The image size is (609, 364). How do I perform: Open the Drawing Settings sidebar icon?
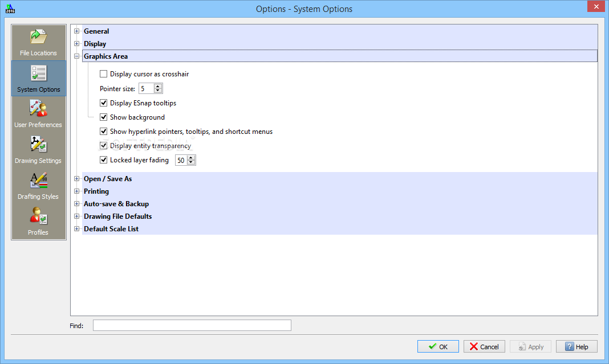[38, 150]
